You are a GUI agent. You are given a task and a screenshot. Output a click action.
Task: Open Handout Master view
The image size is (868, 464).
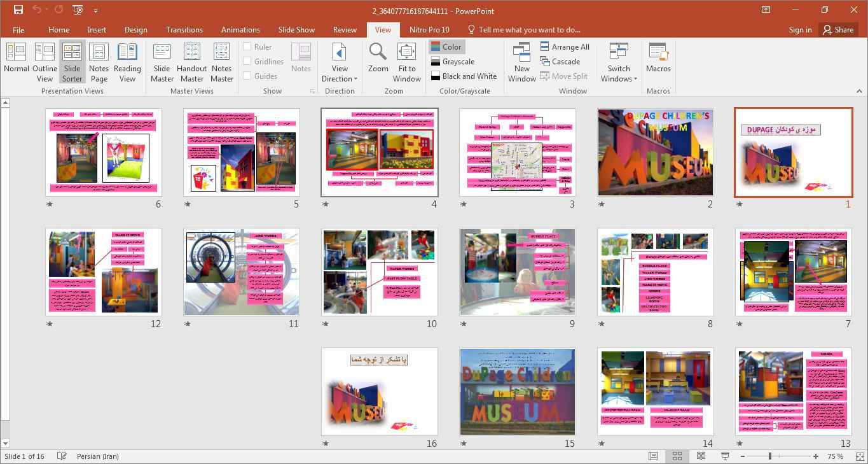click(191, 62)
